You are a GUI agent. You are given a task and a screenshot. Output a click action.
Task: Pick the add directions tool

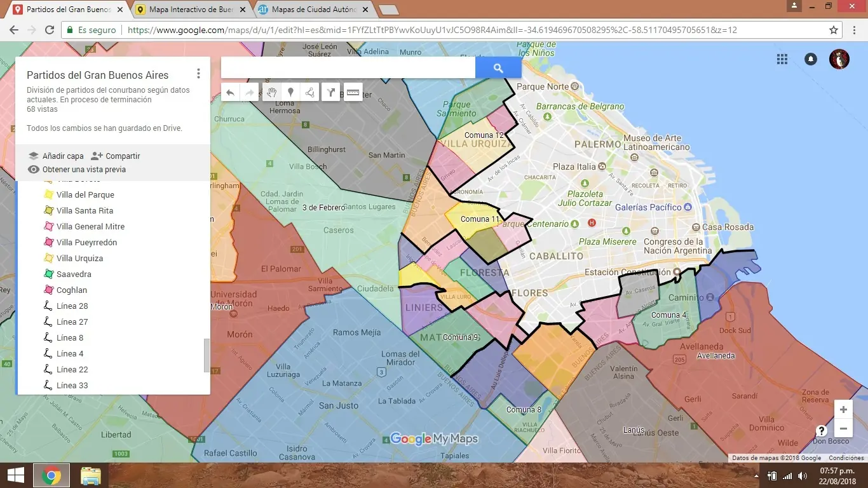point(330,93)
